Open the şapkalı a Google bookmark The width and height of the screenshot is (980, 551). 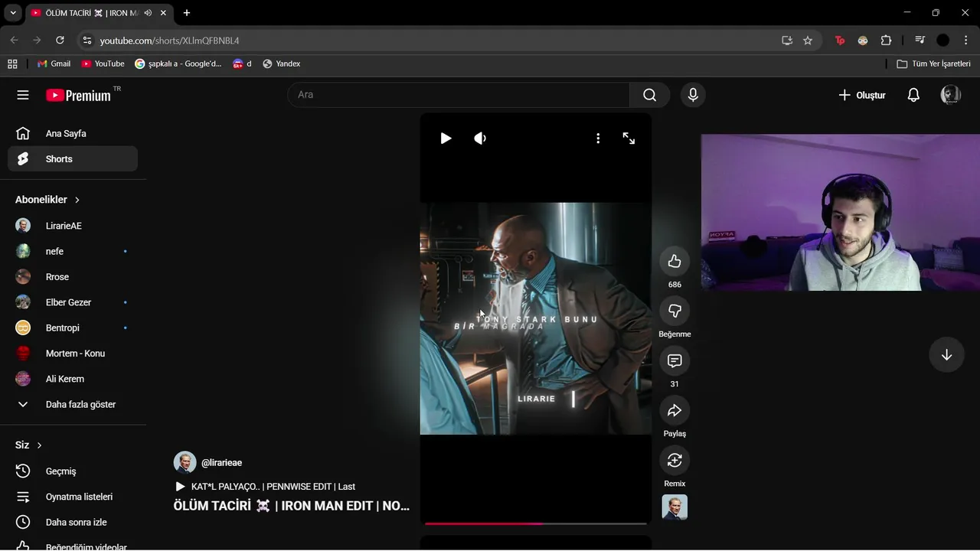(178, 64)
